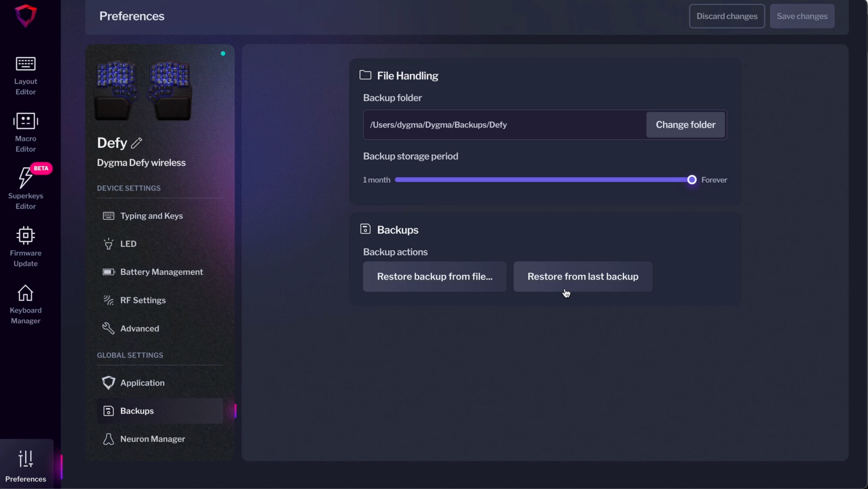Click the backup storage period slider handle
This screenshot has width=868, height=489.
point(692,180)
